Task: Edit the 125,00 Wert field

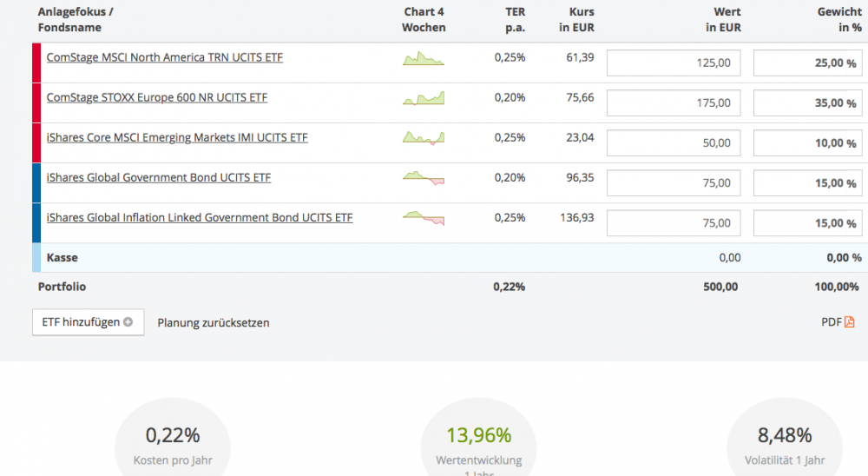Action: point(674,63)
